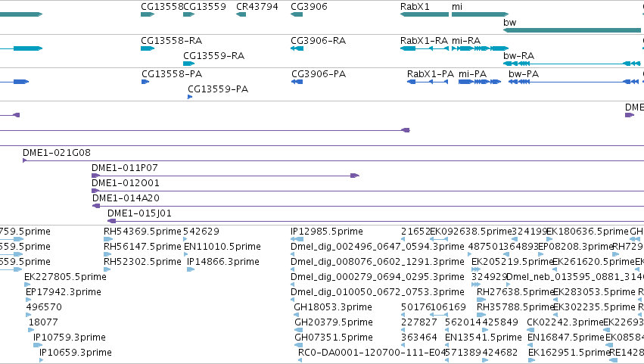Click the EP17942.3prime EST label
Viewport: 644px width, 364px height.
[64, 293]
